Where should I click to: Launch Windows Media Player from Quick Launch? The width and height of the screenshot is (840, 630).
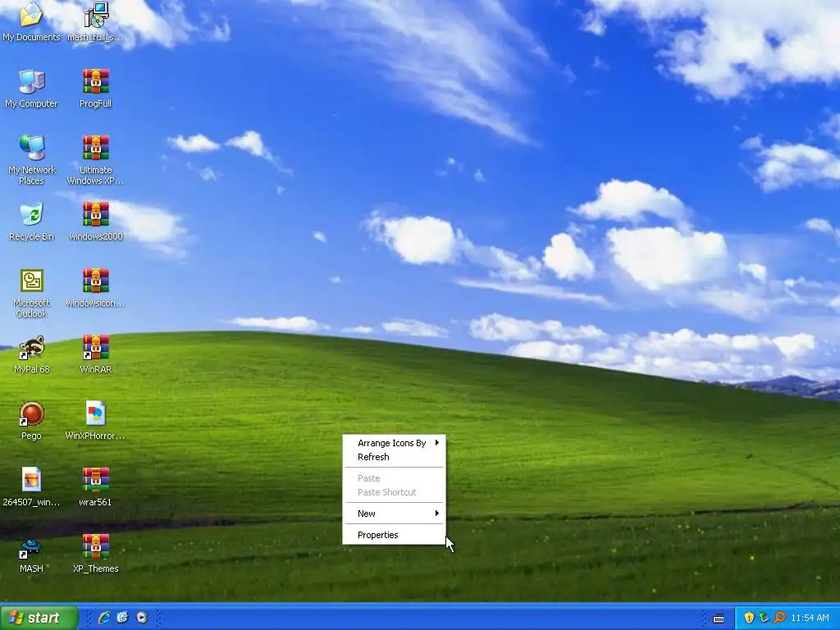(141, 618)
